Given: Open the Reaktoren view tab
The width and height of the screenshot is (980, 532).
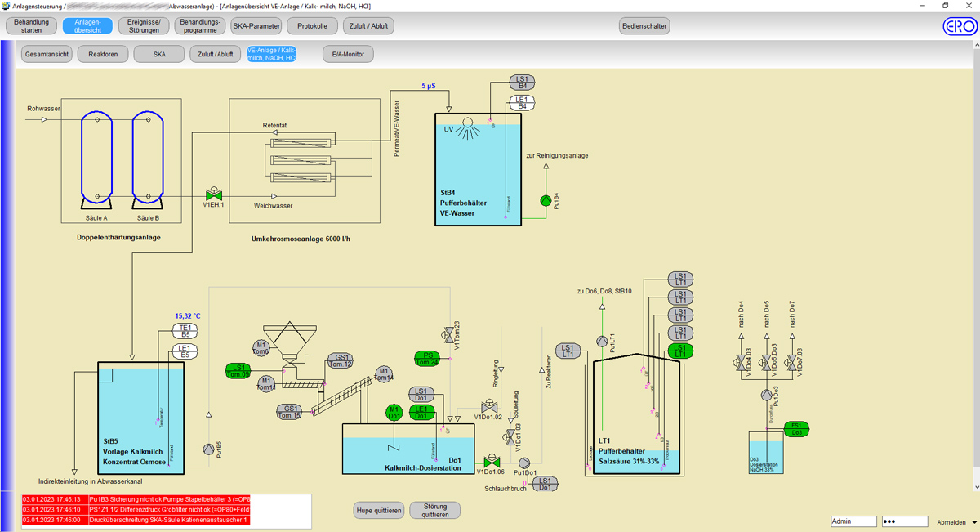Looking at the screenshot, I should point(103,55).
